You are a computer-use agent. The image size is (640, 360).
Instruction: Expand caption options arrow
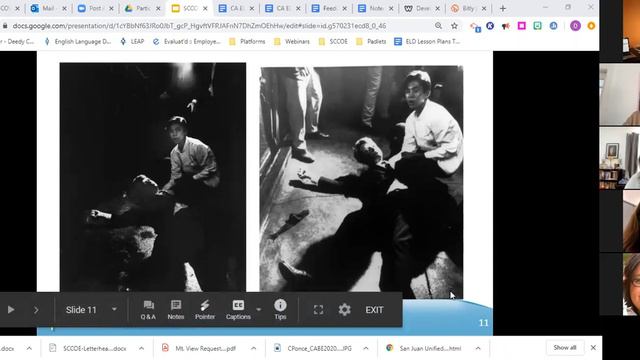[x=258, y=309]
